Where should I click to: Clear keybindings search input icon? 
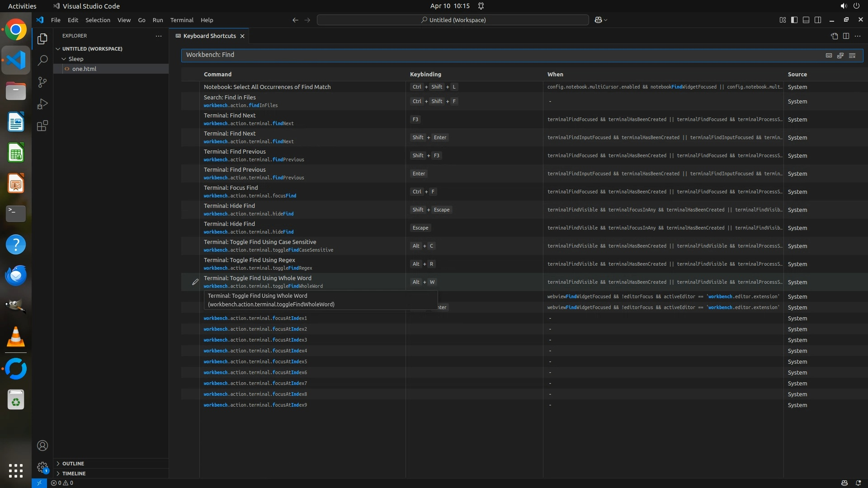click(x=852, y=55)
